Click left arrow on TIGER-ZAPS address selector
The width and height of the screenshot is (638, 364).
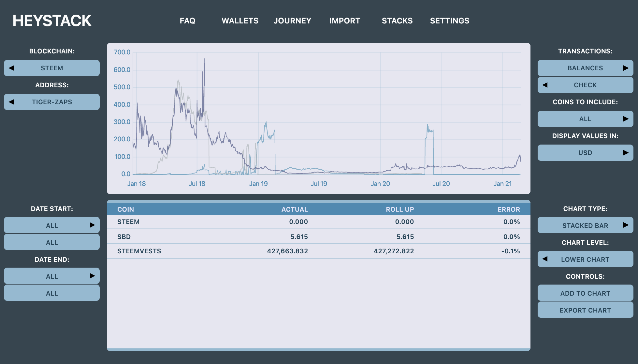pyautogui.click(x=11, y=102)
